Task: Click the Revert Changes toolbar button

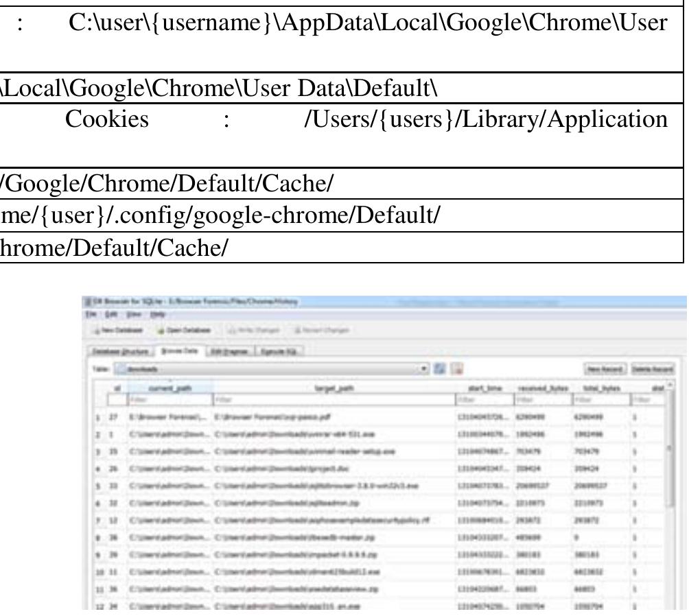Action: (321, 331)
